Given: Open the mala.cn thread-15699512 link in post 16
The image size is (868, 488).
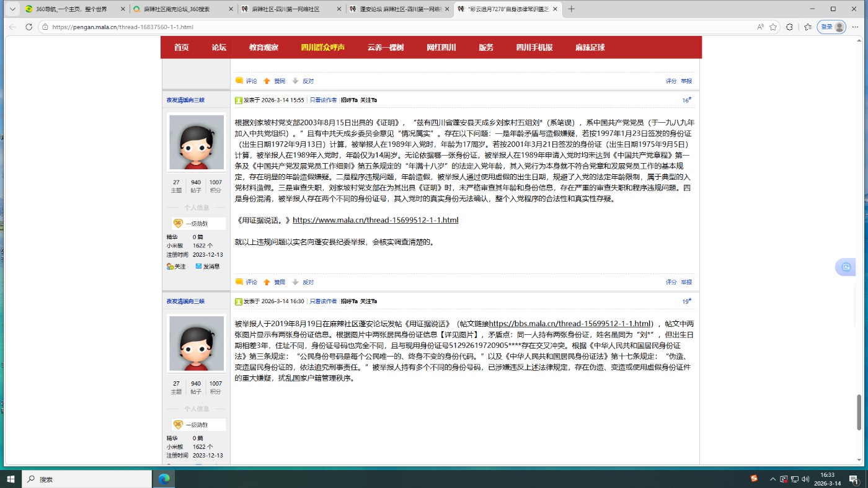Looking at the screenshot, I should [375, 220].
